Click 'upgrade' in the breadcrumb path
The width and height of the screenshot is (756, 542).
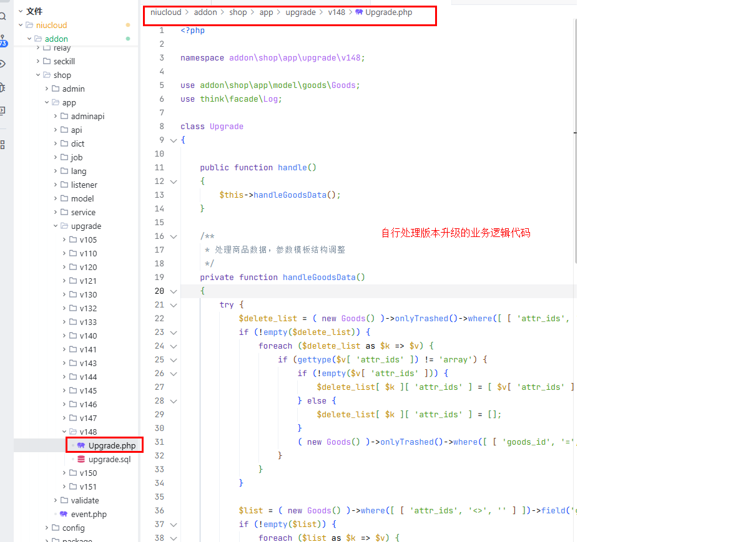(300, 12)
